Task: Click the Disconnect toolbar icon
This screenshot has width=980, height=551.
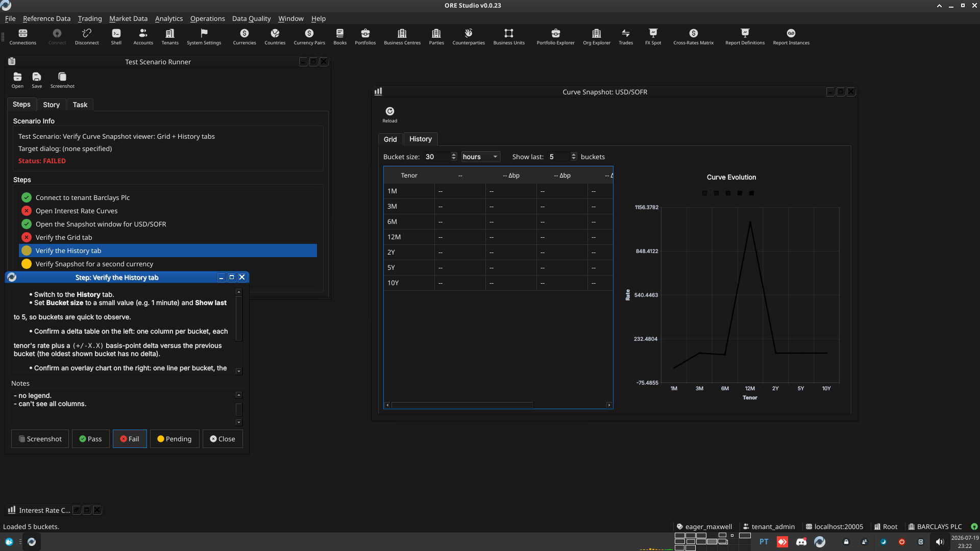Action: [87, 36]
